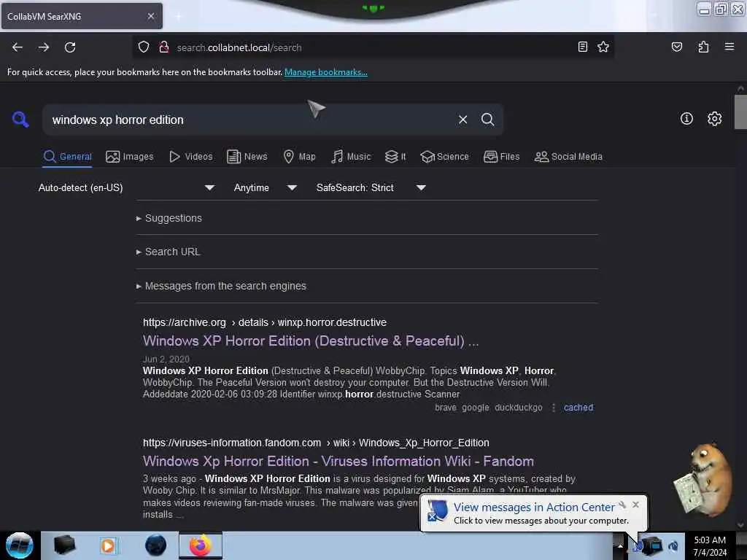The width and height of the screenshot is (747, 560).
Task: Bookmark this page with the star icon
Action: coord(603,47)
